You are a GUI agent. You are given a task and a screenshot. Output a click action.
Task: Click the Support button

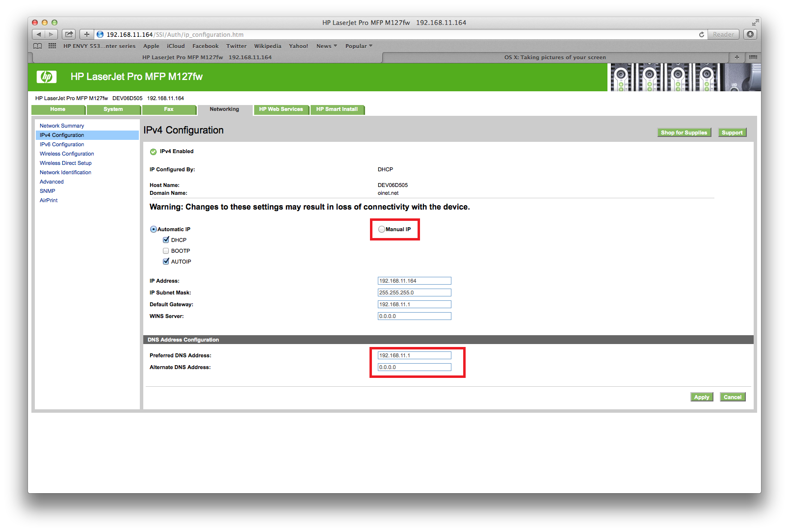732,133
